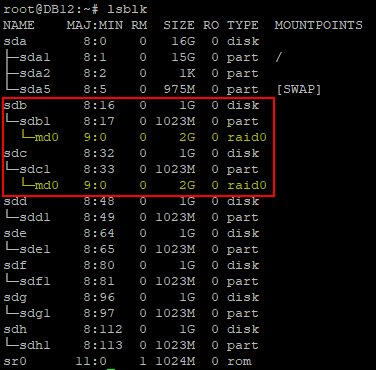Select the 8:97 device number
This screenshot has width=376, height=370.
coord(99,313)
